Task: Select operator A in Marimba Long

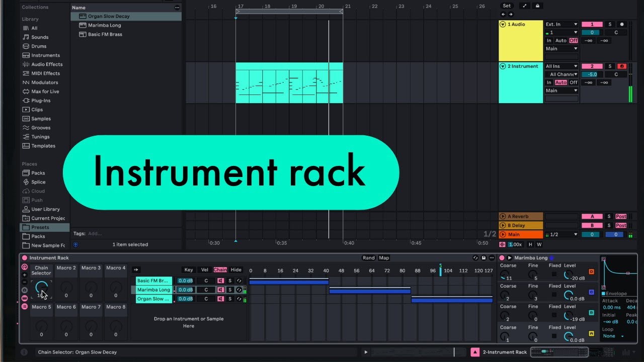Action: tap(591, 333)
